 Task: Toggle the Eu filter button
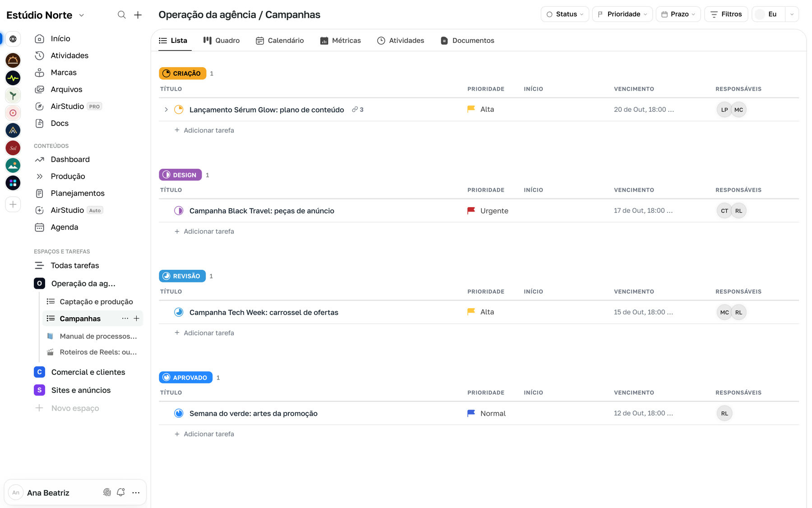(x=768, y=14)
